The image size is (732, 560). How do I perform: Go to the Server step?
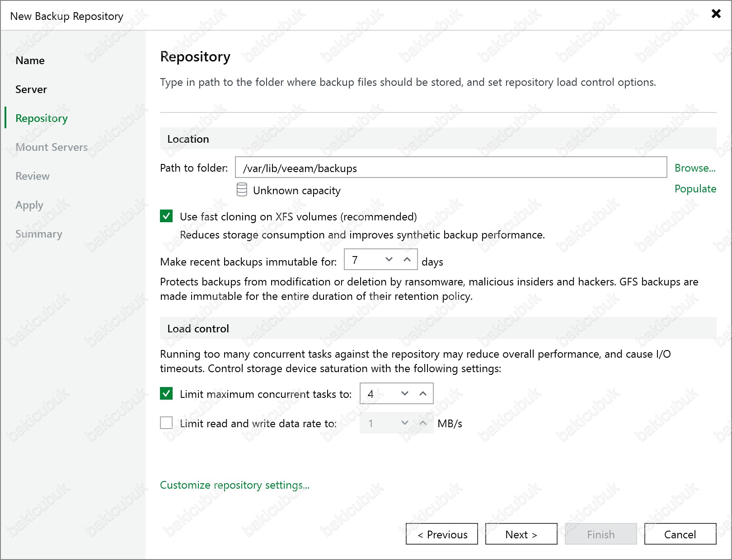[31, 89]
